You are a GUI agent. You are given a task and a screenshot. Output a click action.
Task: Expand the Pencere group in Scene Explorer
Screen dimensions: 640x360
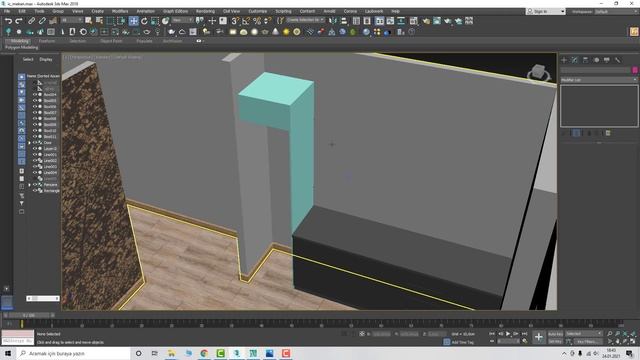point(29,185)
